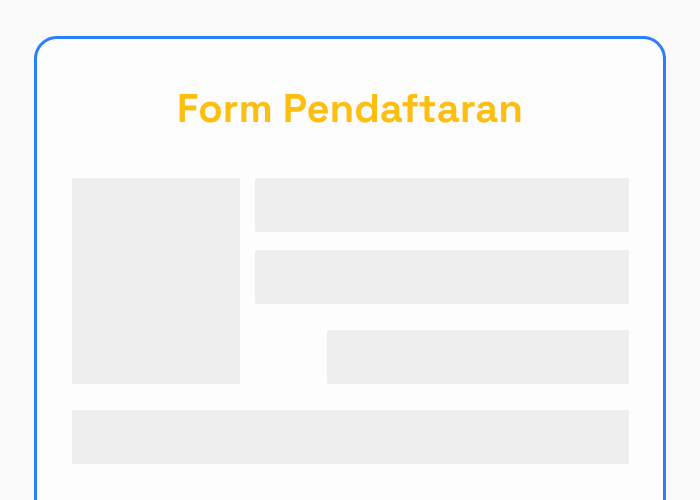Image resolution: width=700 pixels, height=500 pixels.
Task: Click the blue left border of the form card
Action: (36, 280)
